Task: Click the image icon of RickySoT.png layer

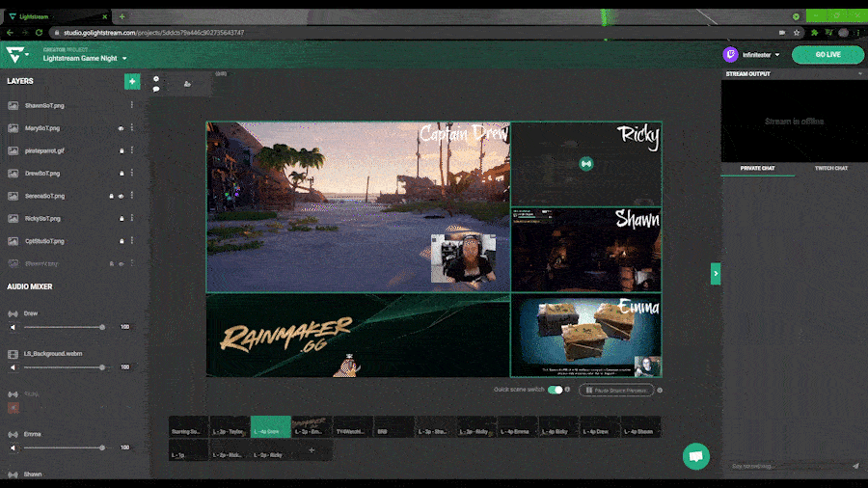Action: 14,219
